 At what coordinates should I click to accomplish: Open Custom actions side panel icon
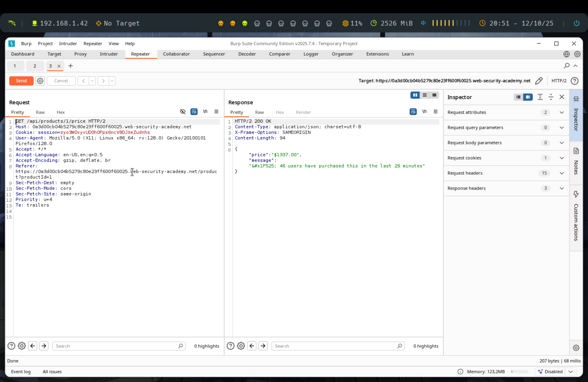point(576,194)
